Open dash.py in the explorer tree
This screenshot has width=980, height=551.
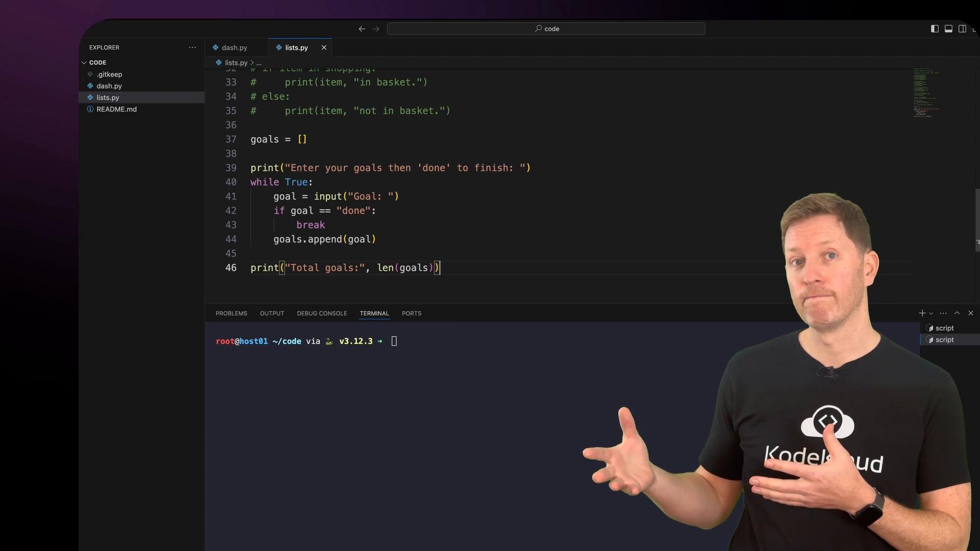tap(109, 86)
